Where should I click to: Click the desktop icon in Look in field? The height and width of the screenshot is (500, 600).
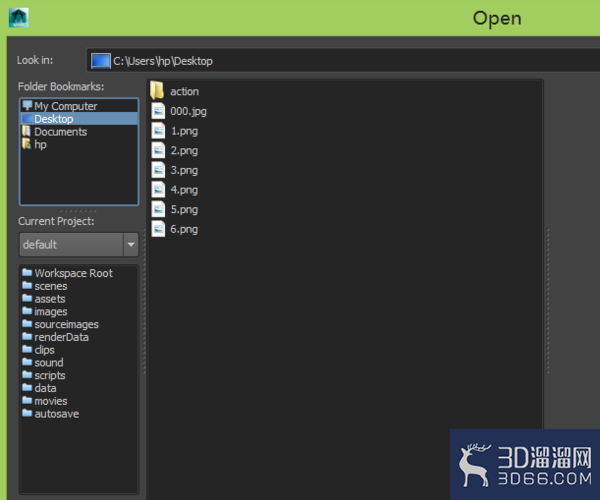click(x=101, y=61)
